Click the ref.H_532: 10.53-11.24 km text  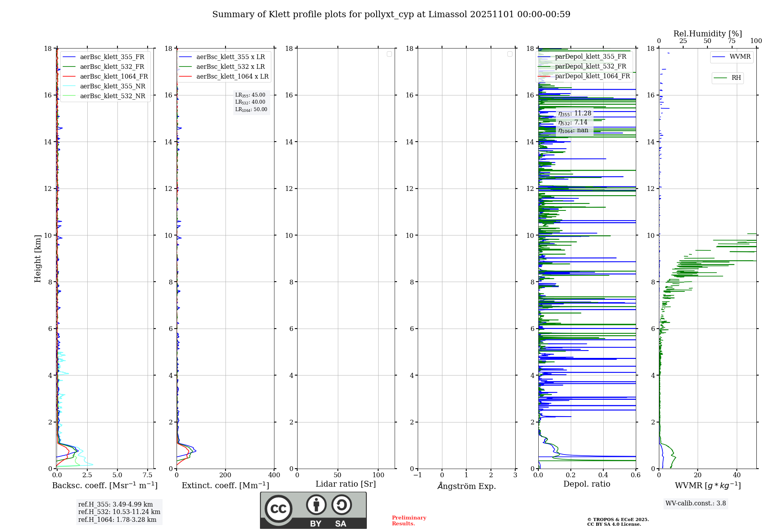pyautogui.click(x=119, y=512)
